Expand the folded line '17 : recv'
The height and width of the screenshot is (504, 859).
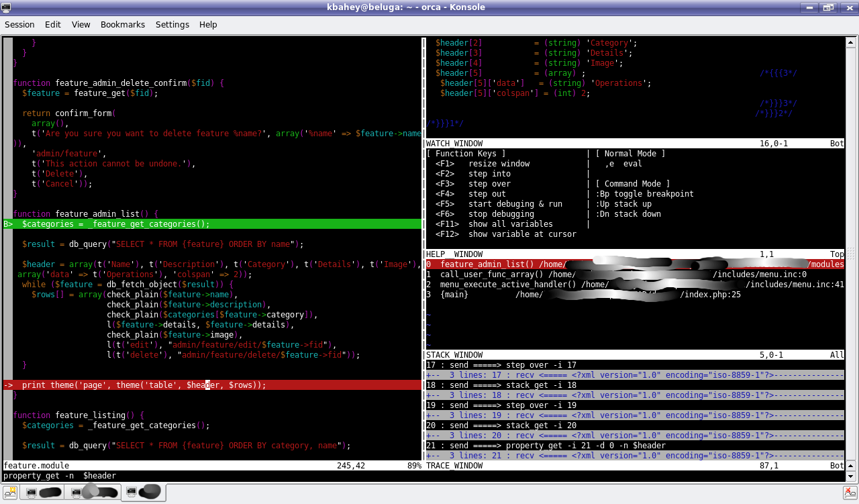click(635, 375)
